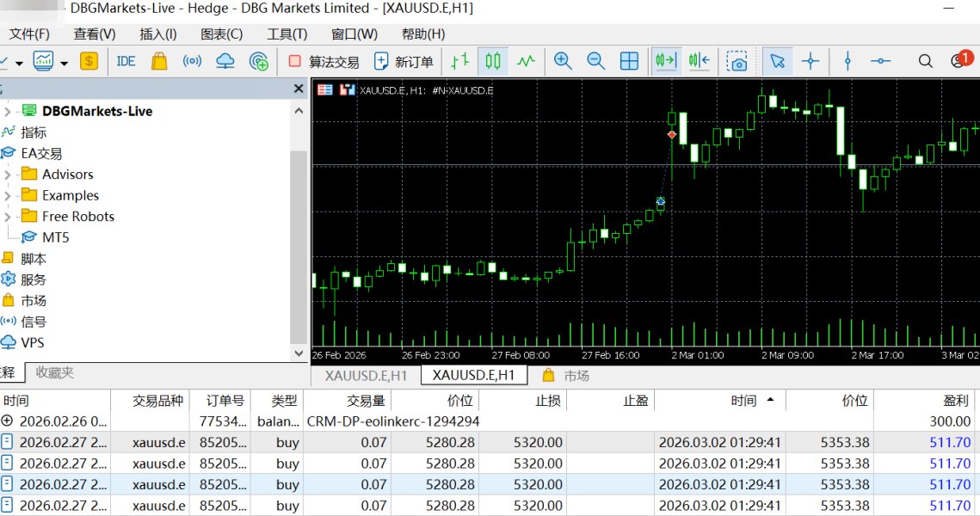The height and width of the screenshot is (516, 980).
Task: Toggle candlestick chart display mode
Action: pyautogui.click(x=492, y=61)
